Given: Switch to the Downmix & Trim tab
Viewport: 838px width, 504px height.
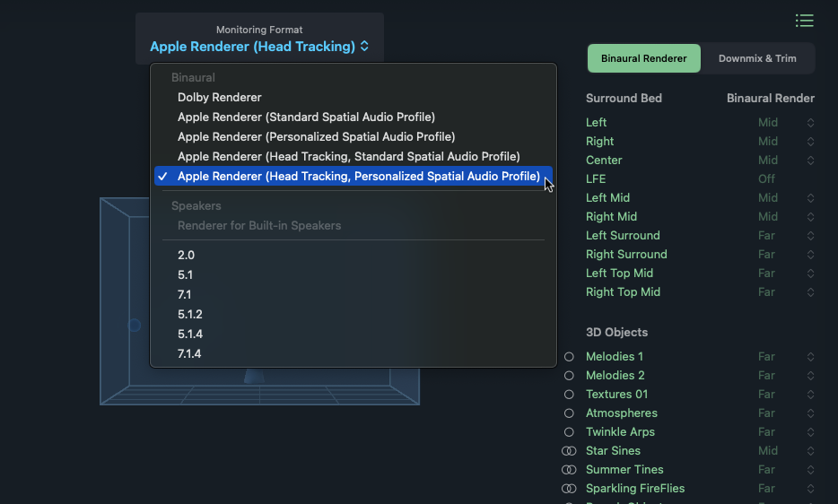Looking at the screenshot, I should click(x=757, y=59).
